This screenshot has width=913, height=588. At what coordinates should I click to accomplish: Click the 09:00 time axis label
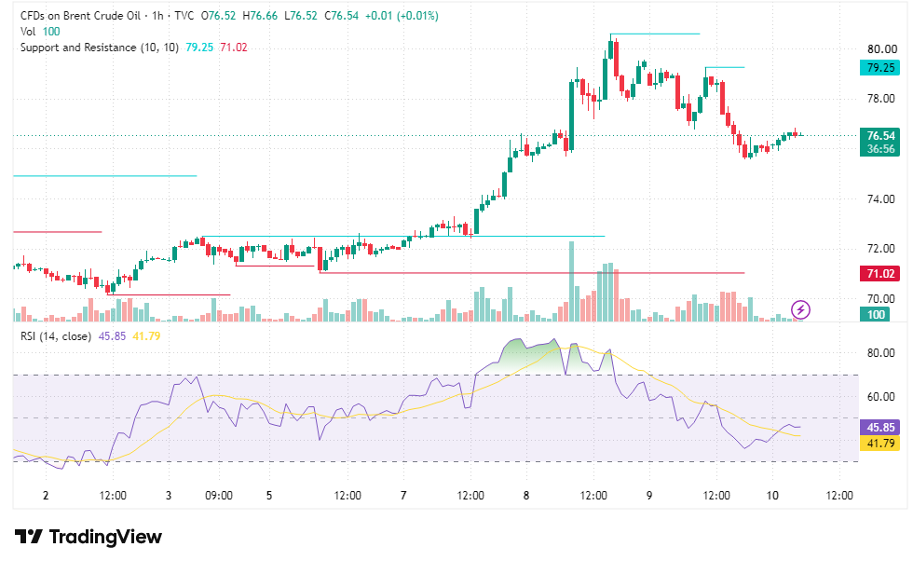tap(219, 496)
